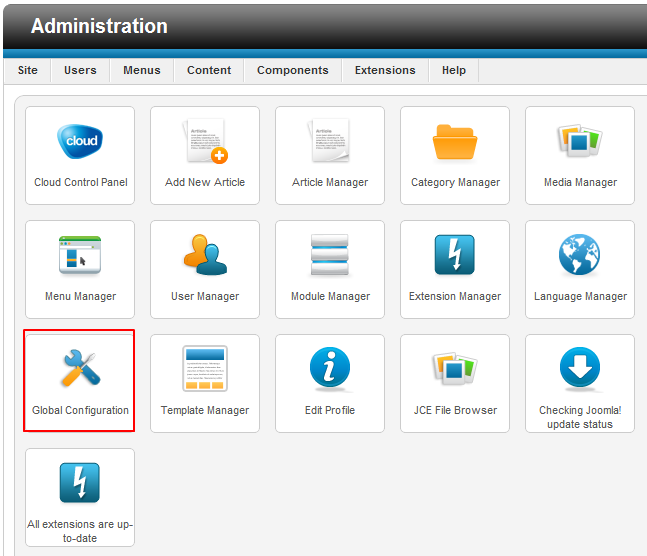This screenshot has width=647, height=556.
Task: Click the extensions up-to-date lightning icon
Action: tap(80, 483)
